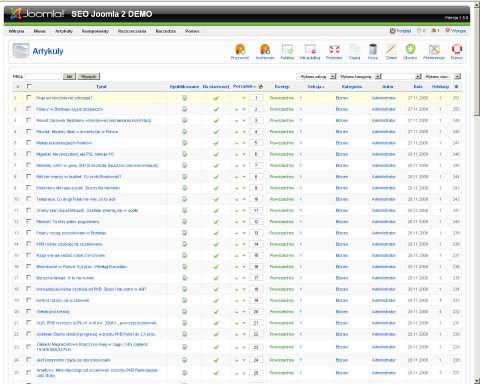Move row 10 up with its up arrow
Image resolution: width=480 pixels, height=384 pixels.
237,199
